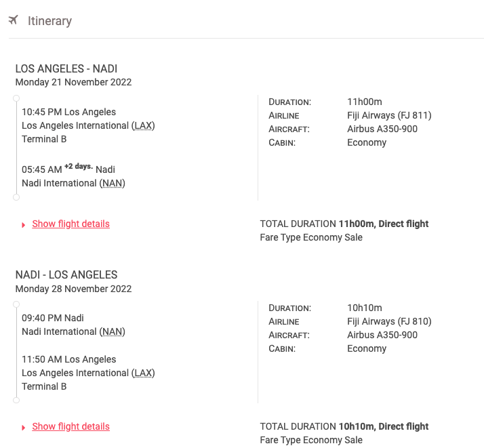Click LAX abbreviation in outbound departure
484x448 pixels.
(143, 125)
